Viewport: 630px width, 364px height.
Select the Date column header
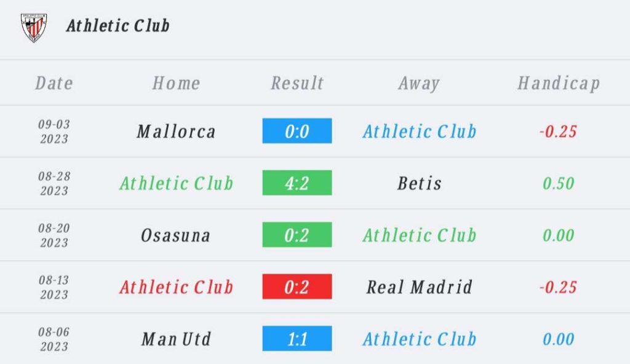pyautogui.click(x=54, y=83)
